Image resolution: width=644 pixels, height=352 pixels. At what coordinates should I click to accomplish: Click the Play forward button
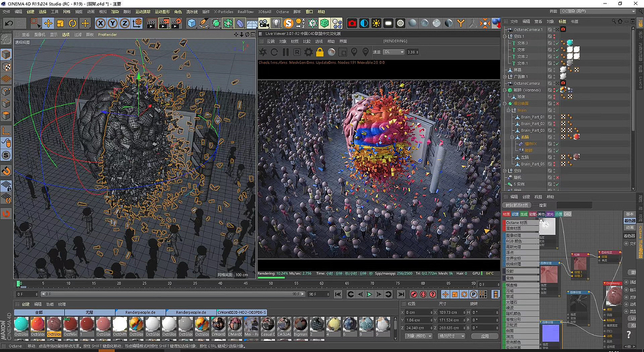click(370, 294)
